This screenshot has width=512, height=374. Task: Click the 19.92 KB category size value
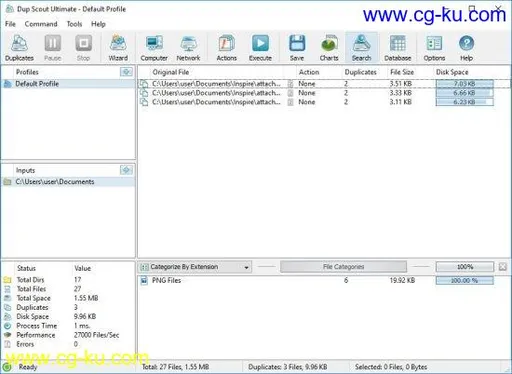(x=402, y=281)
